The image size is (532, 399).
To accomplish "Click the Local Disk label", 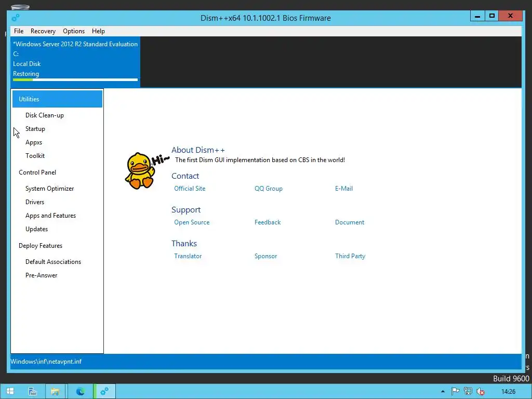I will (27, 64).
